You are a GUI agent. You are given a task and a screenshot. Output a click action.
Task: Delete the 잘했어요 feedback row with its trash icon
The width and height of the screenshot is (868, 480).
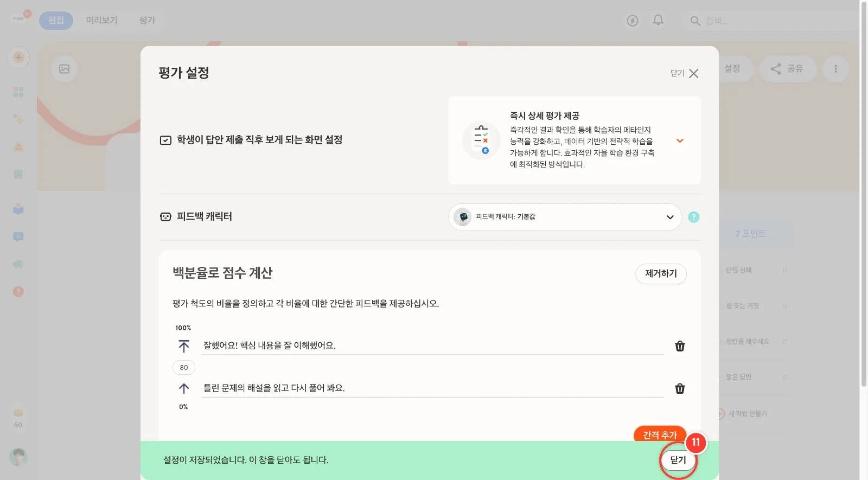(x=680, y=346)
